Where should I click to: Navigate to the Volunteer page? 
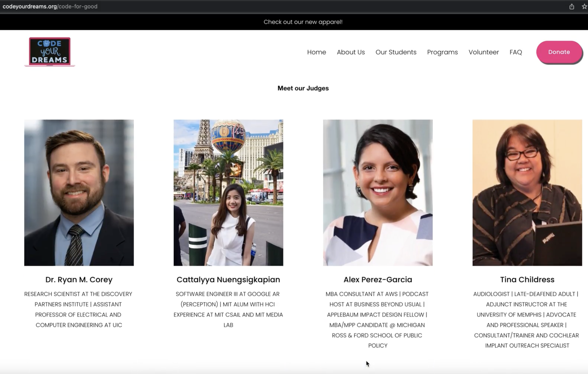483,52
